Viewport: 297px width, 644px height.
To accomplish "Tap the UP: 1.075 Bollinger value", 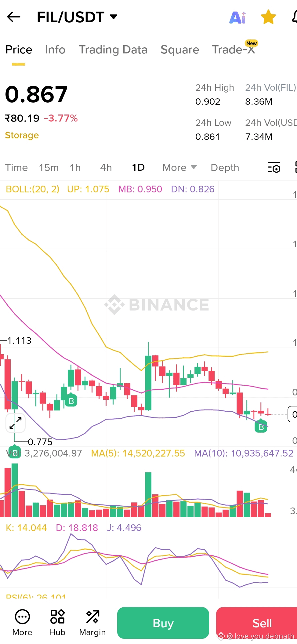I will point(88,189).
